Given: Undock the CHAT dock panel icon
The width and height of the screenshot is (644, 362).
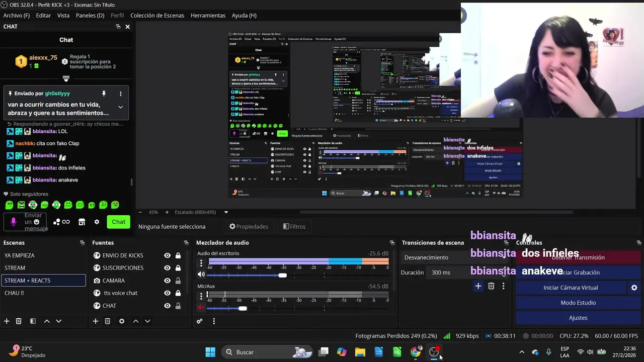Looking at the screenshot, I should pyautogui.click(x=118, y=27).
